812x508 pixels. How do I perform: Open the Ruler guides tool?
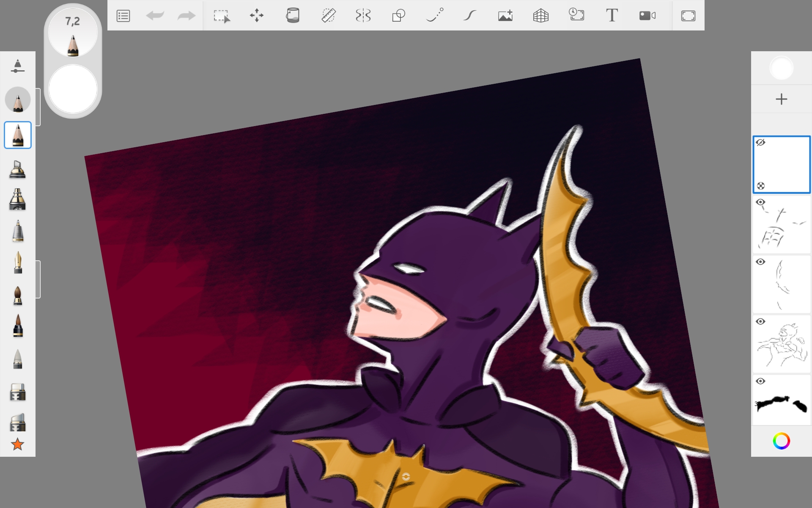328,16
